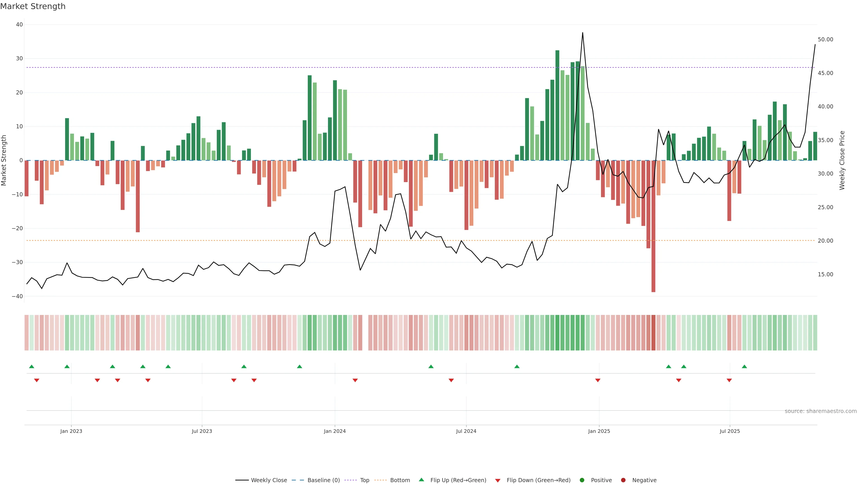Screen dimensions: 868x488
Task: Click the red Flip Down legend triangle
Action: 498,481
